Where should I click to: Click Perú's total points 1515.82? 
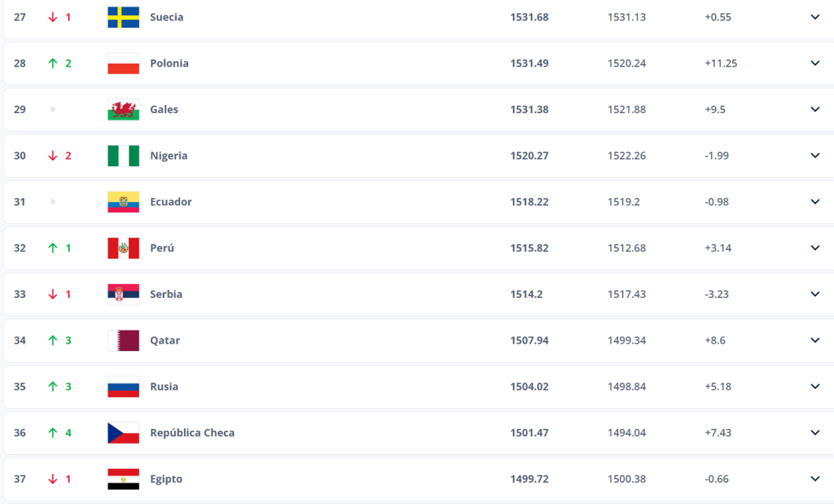pos(529,248)
